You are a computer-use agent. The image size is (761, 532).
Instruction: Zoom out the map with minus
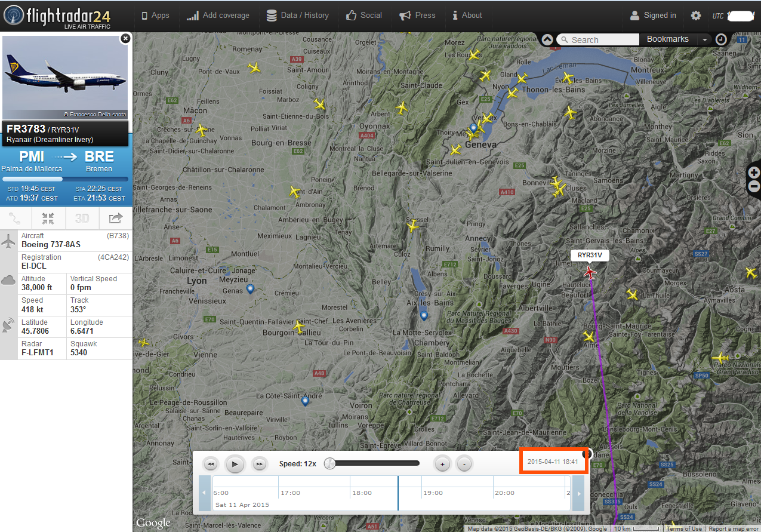coord(754,186)
